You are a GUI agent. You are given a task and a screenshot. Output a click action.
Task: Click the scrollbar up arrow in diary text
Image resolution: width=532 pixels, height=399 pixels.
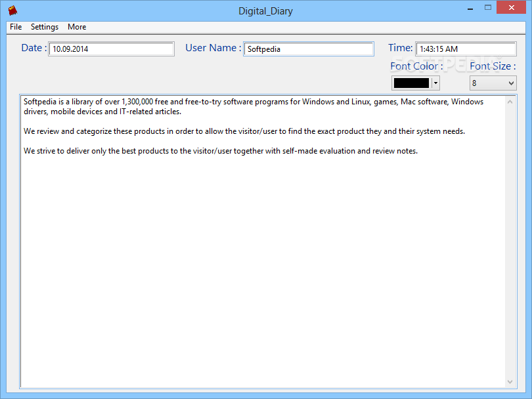510,102
